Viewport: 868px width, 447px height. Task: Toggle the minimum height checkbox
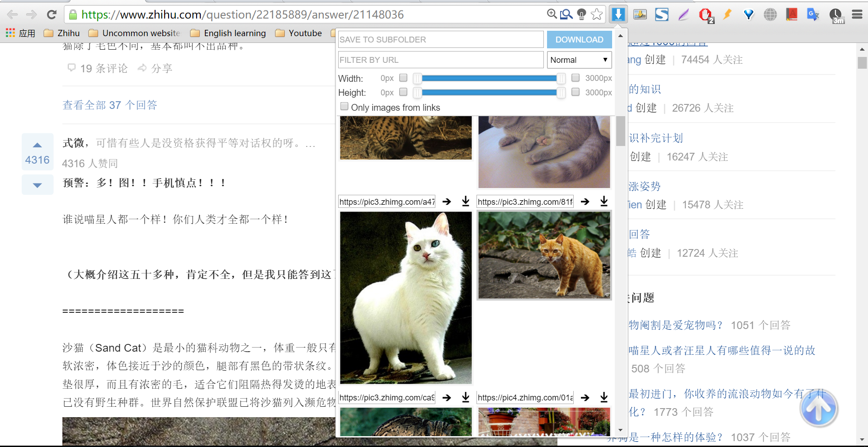403,92
